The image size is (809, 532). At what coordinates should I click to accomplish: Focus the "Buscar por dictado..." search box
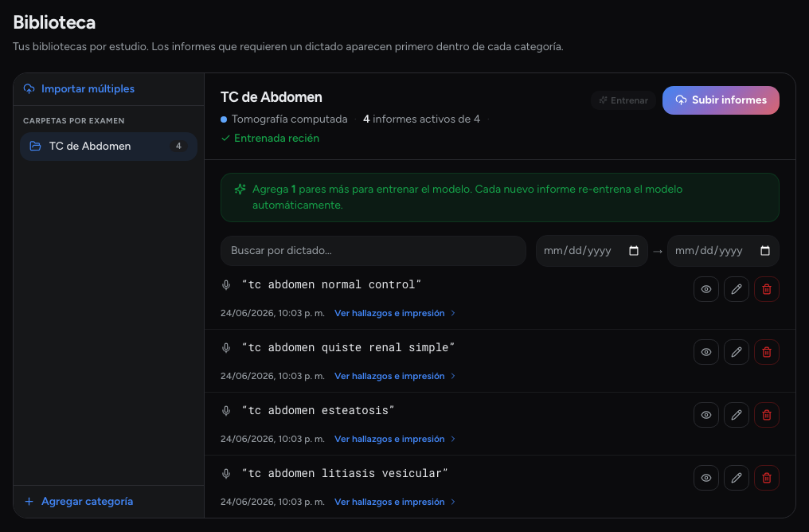(373, 251)
